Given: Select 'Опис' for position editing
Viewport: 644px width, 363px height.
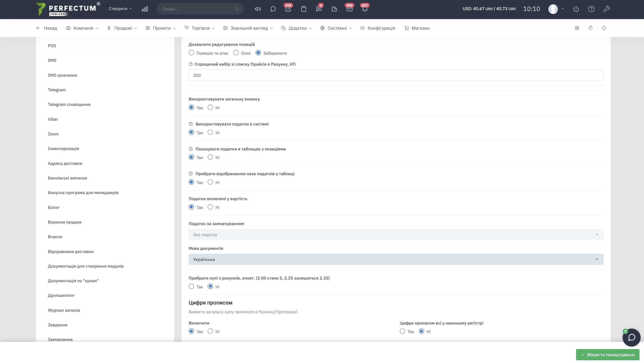Looking at the screenshot, I should (236, 53).
